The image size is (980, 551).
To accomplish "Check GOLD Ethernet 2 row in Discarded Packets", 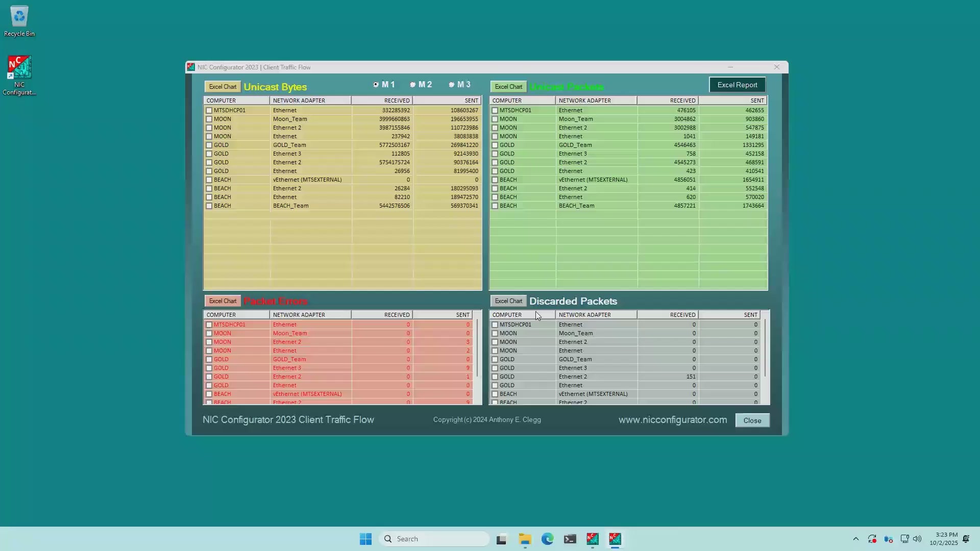I will tap(495, 377).
